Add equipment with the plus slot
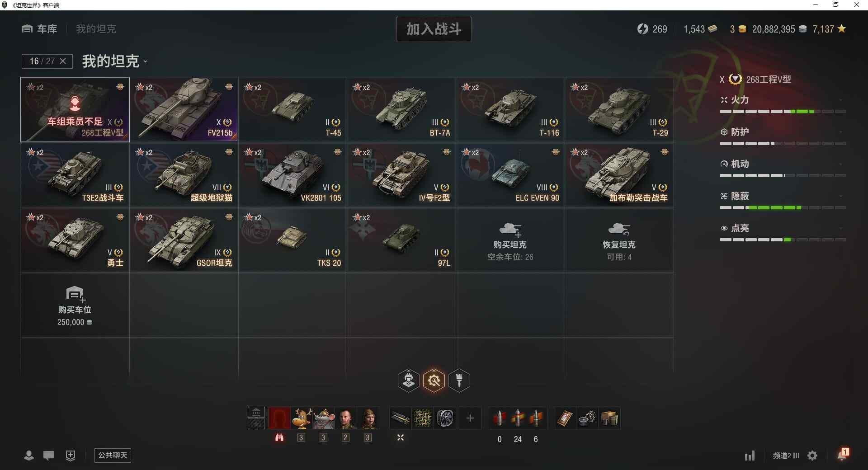The width and height of the screenshot is (868, 470). (x=470, y=418)
